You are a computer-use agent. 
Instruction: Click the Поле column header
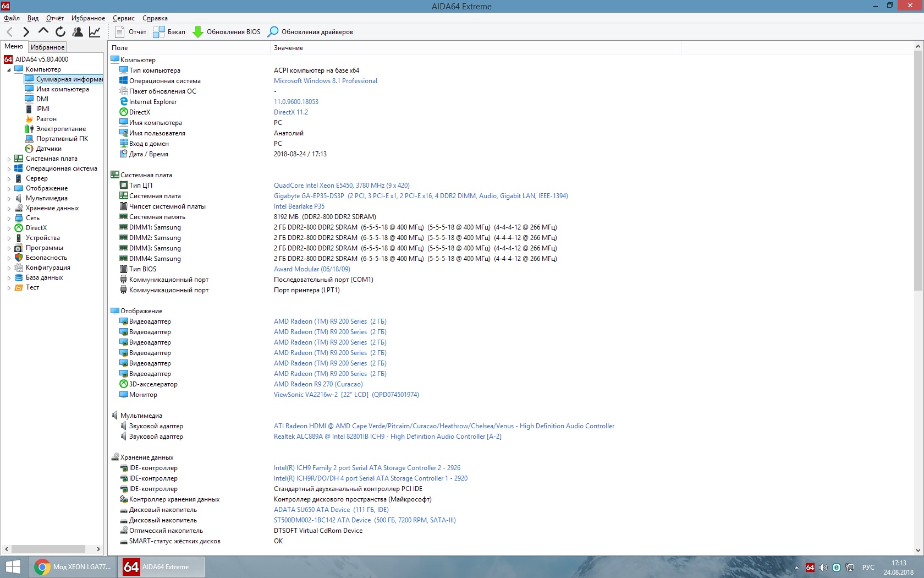(x=189, y=48)
